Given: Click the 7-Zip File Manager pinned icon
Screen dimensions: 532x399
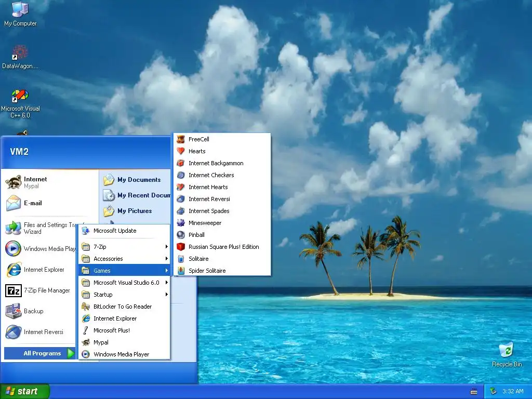Looking at the screenshot, I should coord(13,290).
